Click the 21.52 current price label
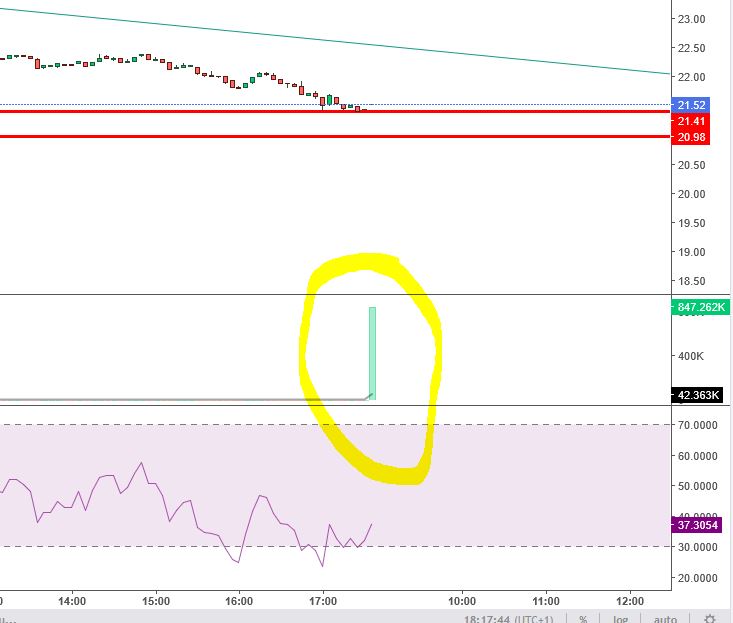Viewport: 733px width, 623px height. point(692,105)
